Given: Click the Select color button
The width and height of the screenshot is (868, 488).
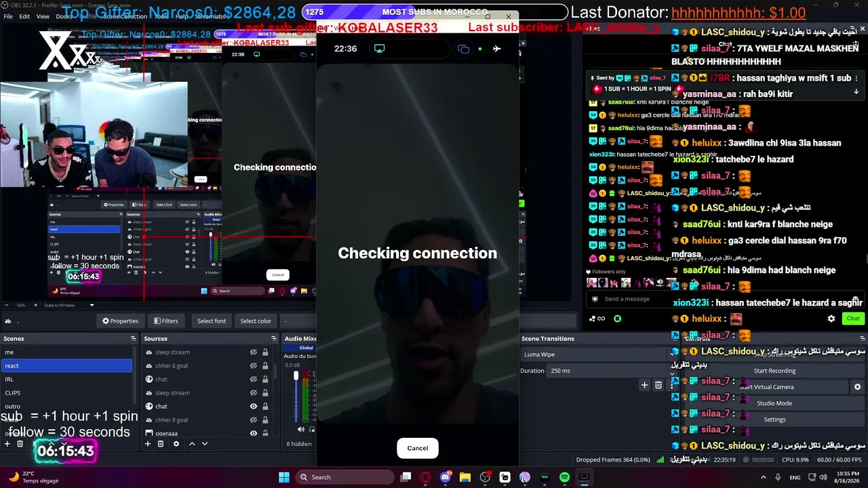Looking at the screenshot, I should [x=256, y=321].
